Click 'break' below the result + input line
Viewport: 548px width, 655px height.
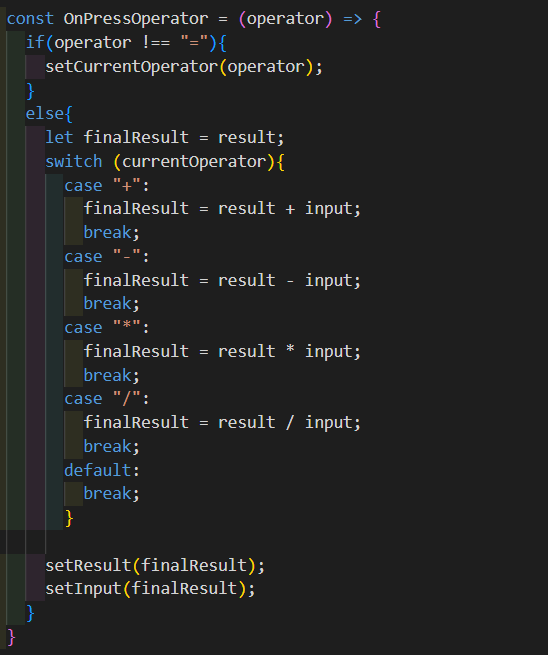107,232
